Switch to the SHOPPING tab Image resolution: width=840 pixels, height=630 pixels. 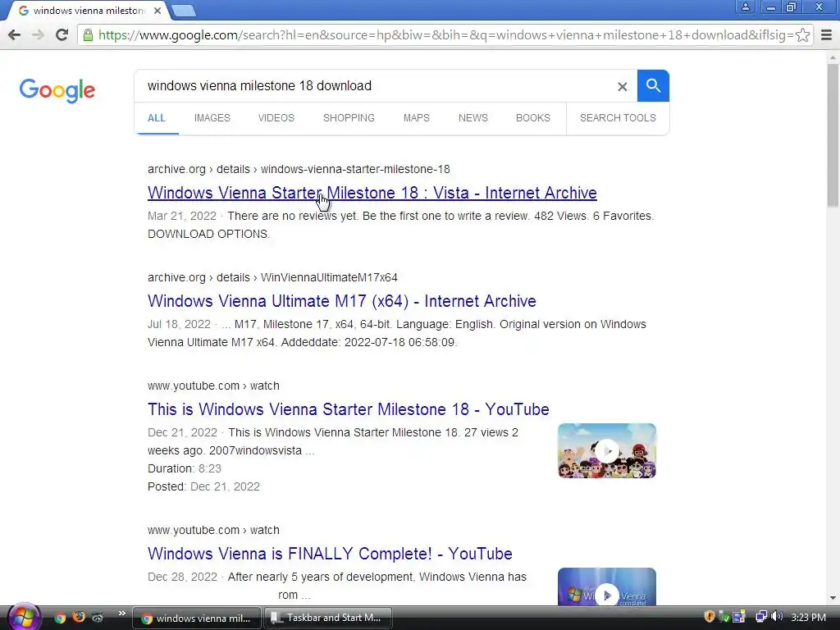click(x=349, y=118)
